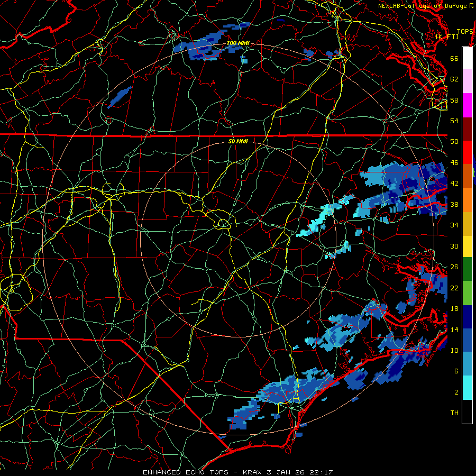
Task: Click the 46 legend value
Action: (x=454, y=162)
